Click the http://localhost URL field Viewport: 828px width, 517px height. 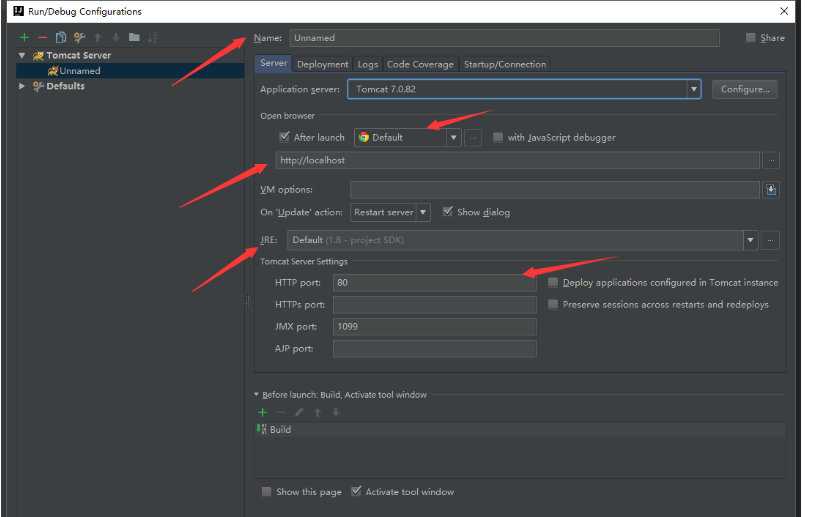(518, 161)
